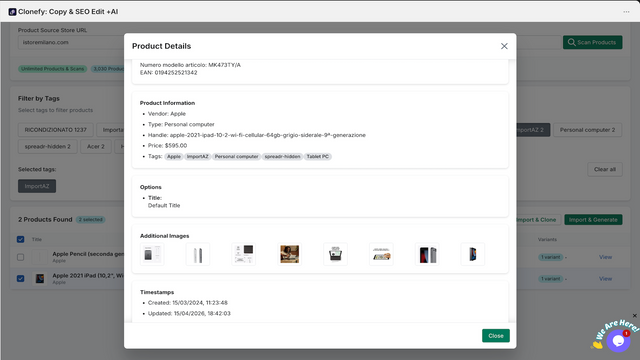Click the Created timestamp line

click(188, 303)
